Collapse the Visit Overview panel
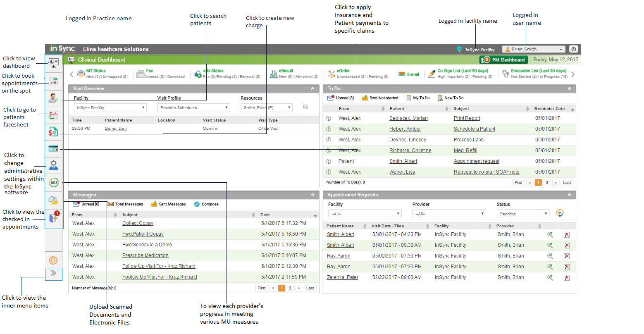Image resolution: width=644 pixels, height=334 pixels. [313, 88]
